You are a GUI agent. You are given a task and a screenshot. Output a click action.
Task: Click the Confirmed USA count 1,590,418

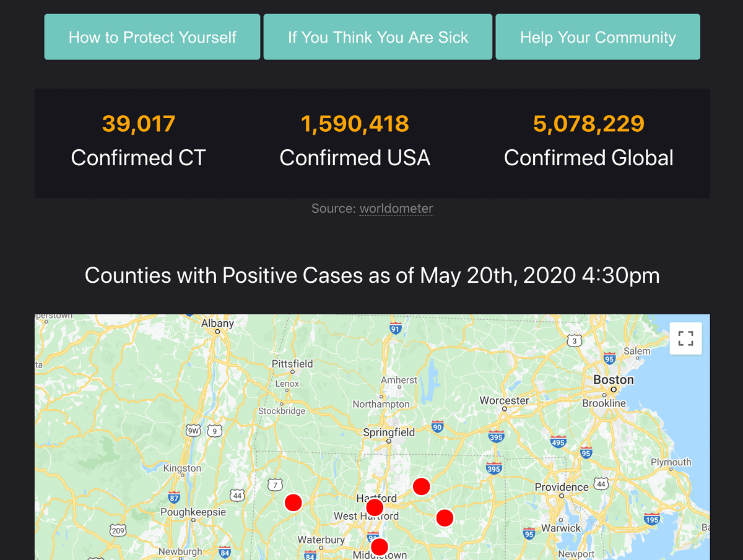pyautogui.click(x=355, y=124)
